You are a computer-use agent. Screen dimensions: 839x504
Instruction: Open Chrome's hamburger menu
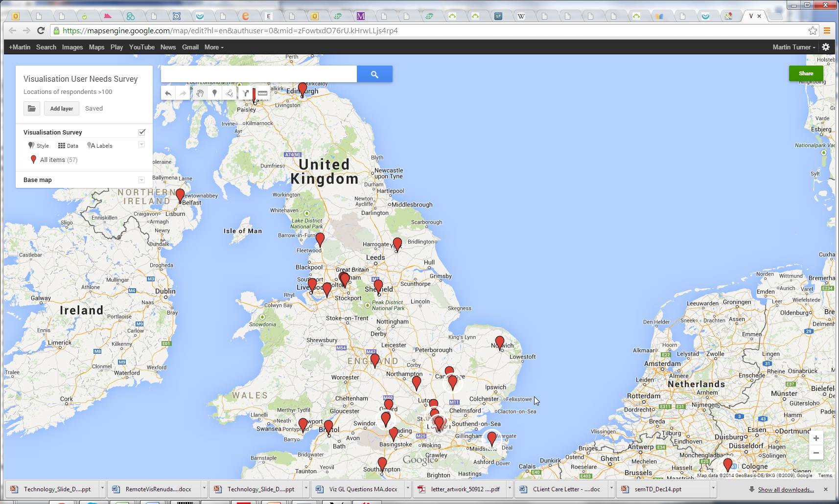point(827,30)
